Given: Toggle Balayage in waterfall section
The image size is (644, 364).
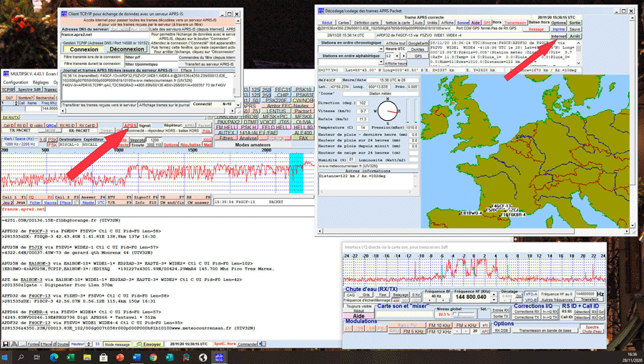Looking at the screenshot, I should (400, 295).
